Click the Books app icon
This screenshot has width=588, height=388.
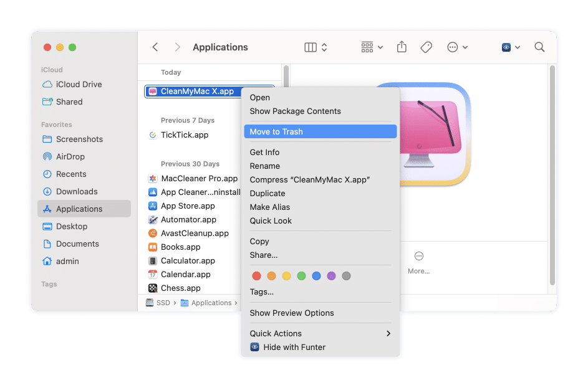[153, 247]
